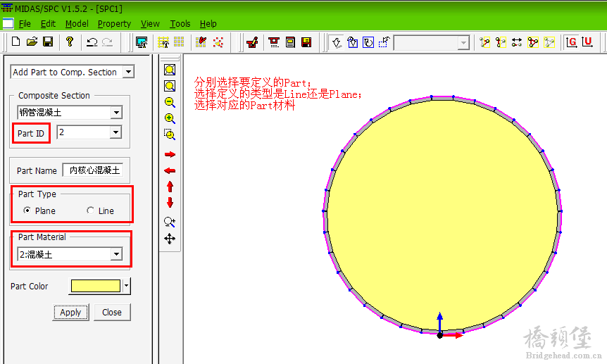
Task: Click the grid snap icon with red check
Action: click(x=201, y=42)
